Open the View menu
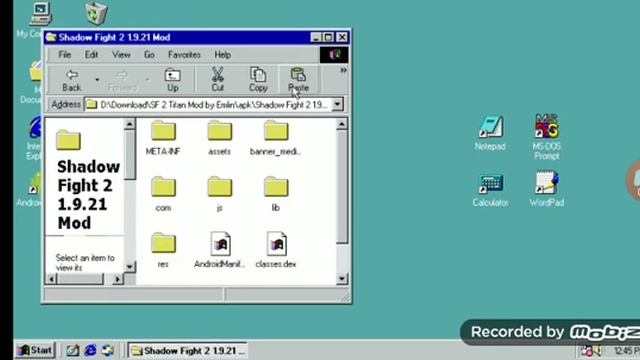Viewport: 640px width, 360px height. 121,55
